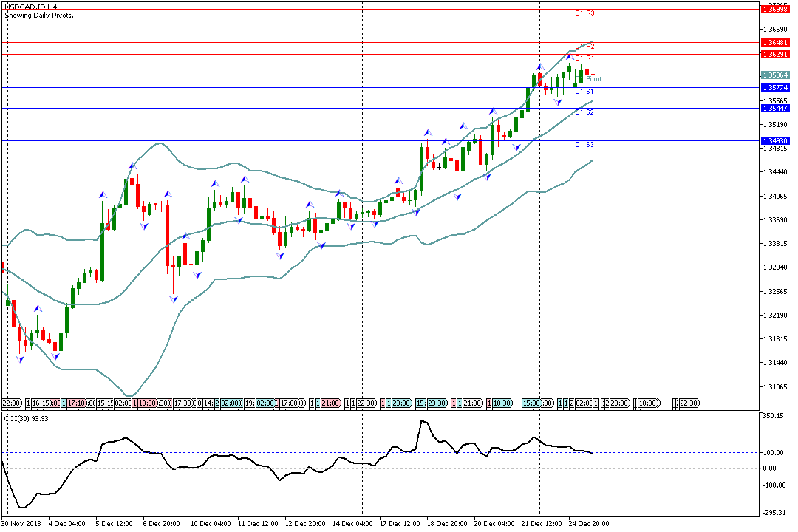Click the USDCAD.ID,H4 chart title
The image size is (798, 532).
30,7
